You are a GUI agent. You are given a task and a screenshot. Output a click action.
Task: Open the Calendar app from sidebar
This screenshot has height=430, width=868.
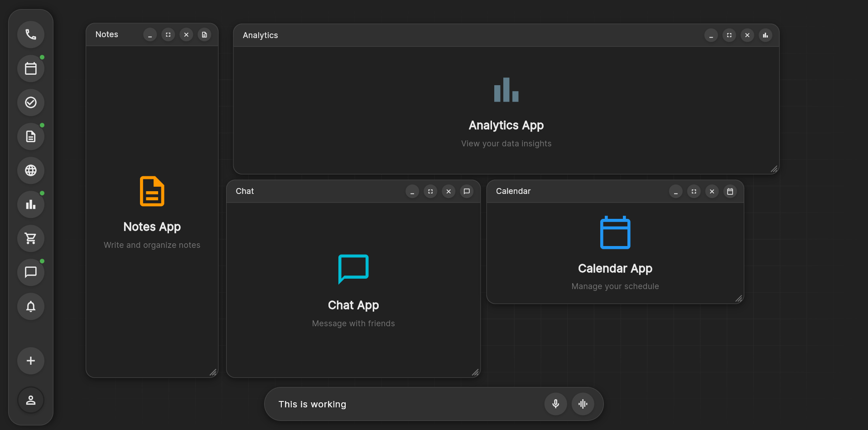(x=31, y=68)
